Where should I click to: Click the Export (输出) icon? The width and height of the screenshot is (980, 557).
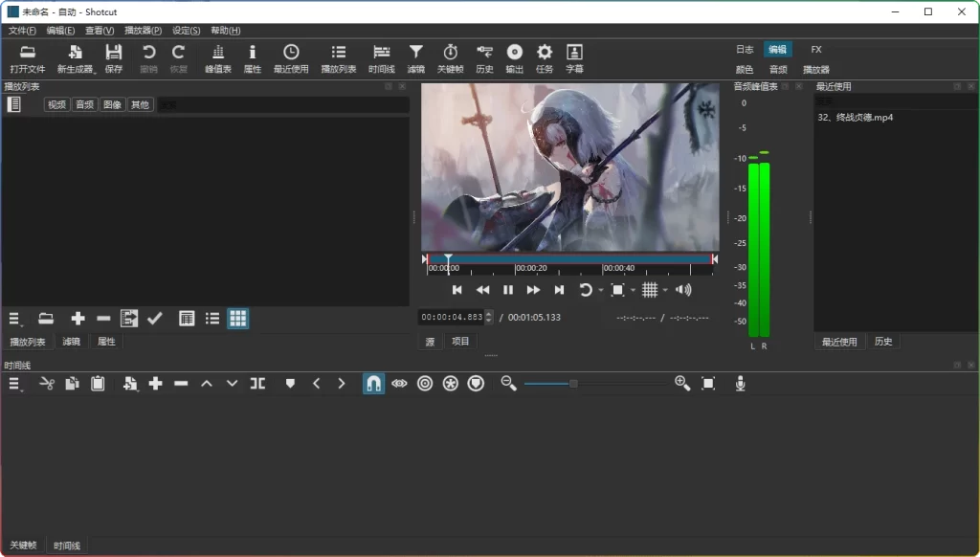(x=514, y=57)
